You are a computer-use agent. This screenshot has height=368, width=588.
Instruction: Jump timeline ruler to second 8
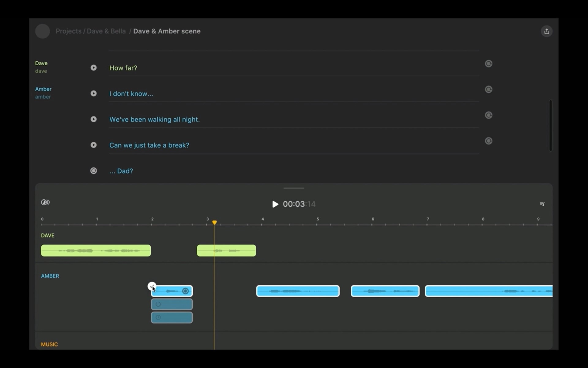(x=483, y=219)
